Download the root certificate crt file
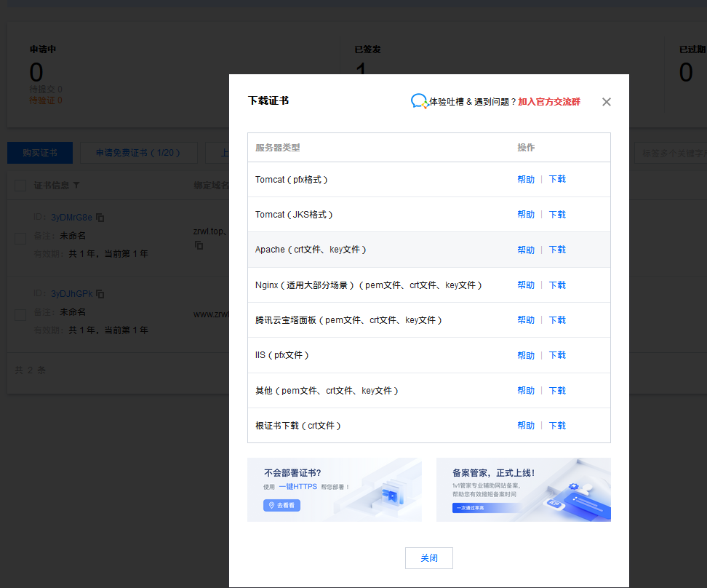Viewport: 707px width, 588px height. 556,425
